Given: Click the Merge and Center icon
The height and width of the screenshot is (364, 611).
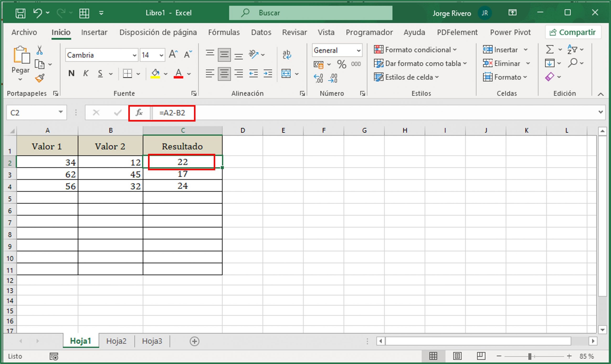Looking at the screenshot, I should [x=286, y=73].
